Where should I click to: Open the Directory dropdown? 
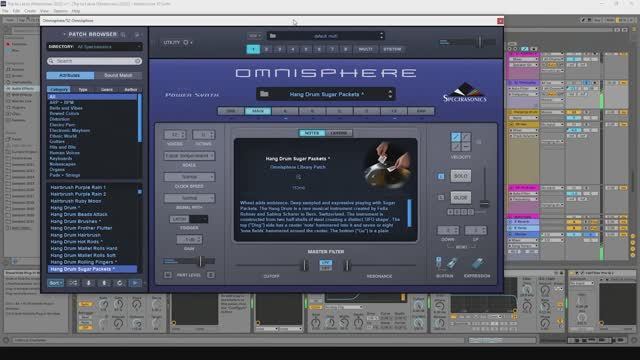pos(94,47)
